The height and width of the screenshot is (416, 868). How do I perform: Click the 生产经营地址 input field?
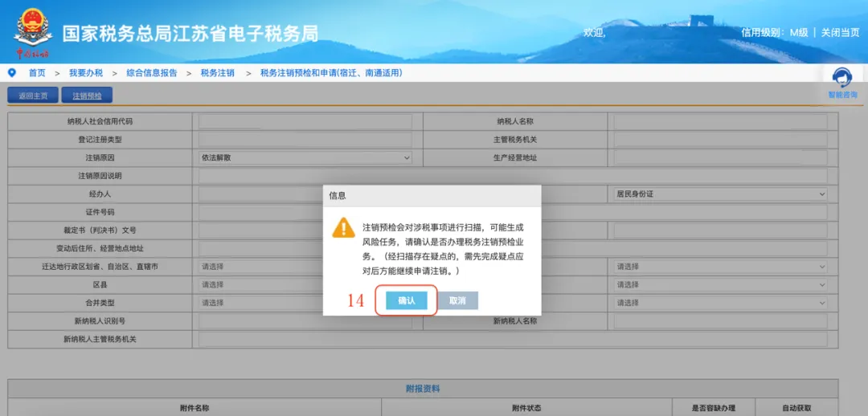720,157
